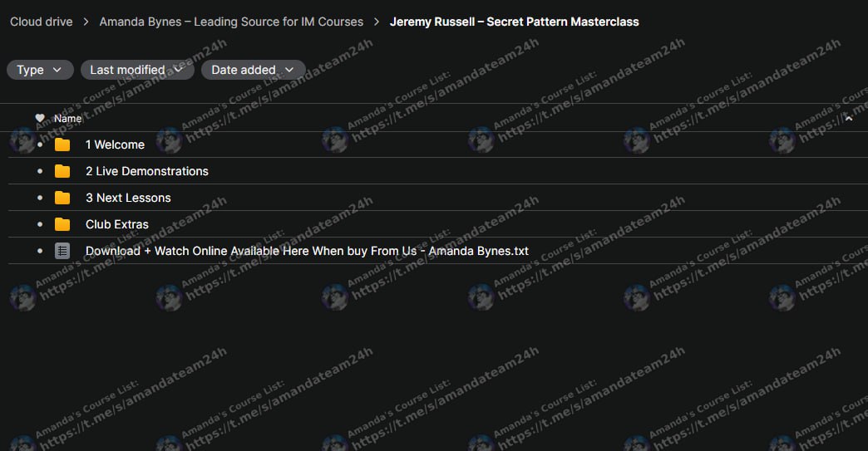This screenshot has height=451, width=868.
Task: Click the Club Extras folder icon
Action: (x=62, y=224)
